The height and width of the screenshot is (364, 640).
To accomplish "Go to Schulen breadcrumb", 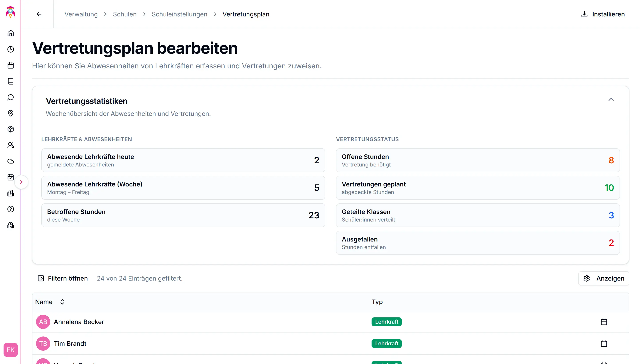I will [x=125, y=14].
